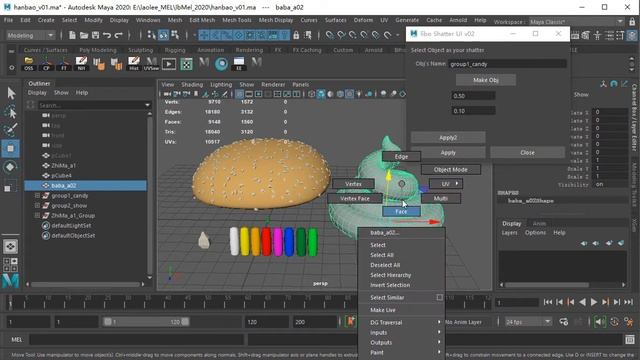Toggle Select by object type mode
Screen dimensions: 640x360
pos(163,36)
